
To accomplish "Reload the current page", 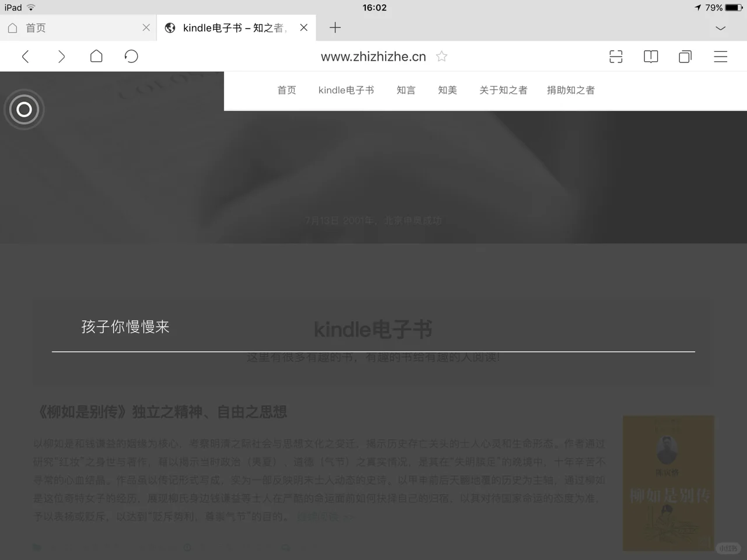I will click(x=131, y=56).
